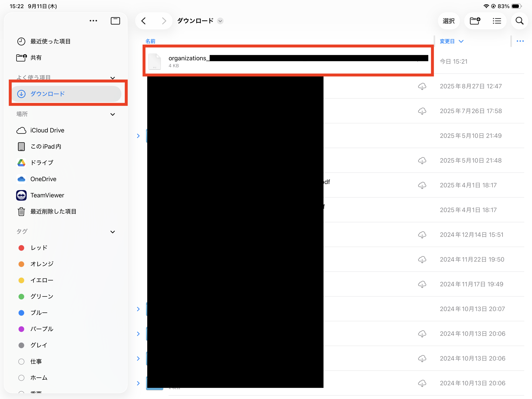Create a new folder with the folder-plus icon
This screenshot has width=532, height=399.
pyautogui.click(x=475, y=21)
